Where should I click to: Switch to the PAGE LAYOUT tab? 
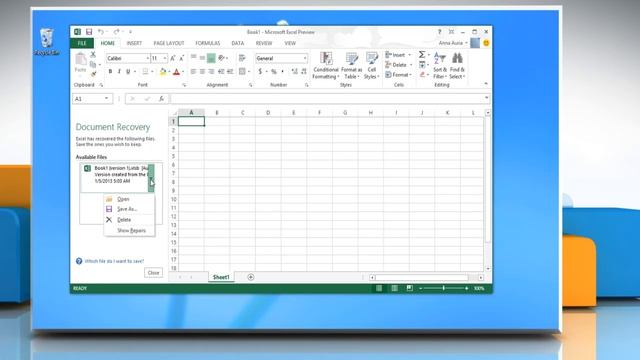(169, 43)
